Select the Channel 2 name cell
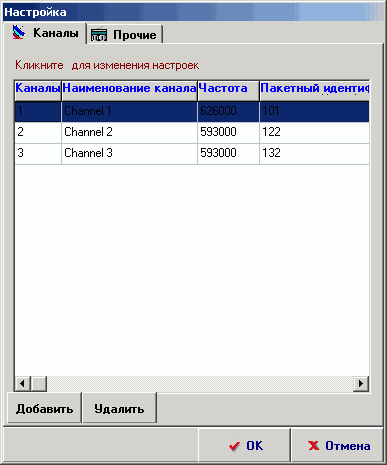Image resolution: width=387 pixels, height=465 pixels. tap(130, 132)
